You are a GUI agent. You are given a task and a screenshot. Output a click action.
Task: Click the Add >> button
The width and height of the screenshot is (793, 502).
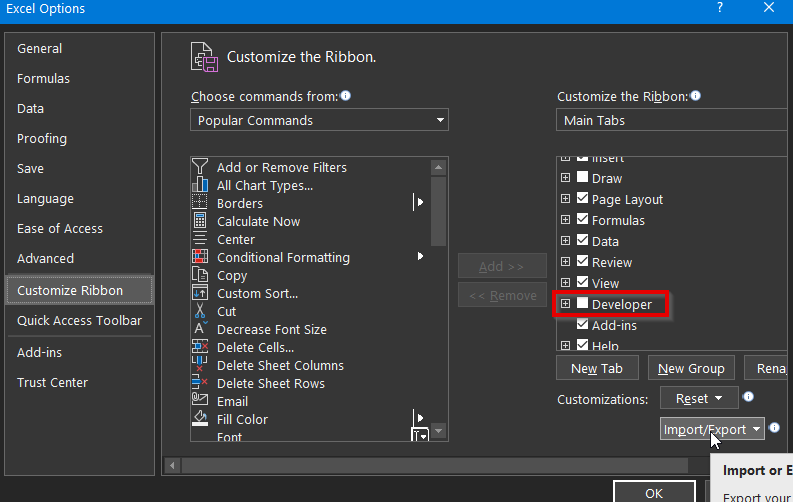click(502, 266)
